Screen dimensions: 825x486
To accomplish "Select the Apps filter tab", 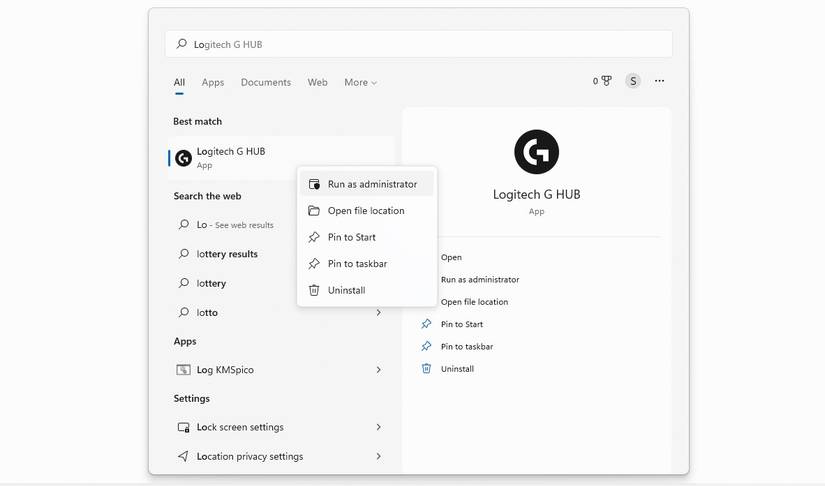I will (213, 82).
